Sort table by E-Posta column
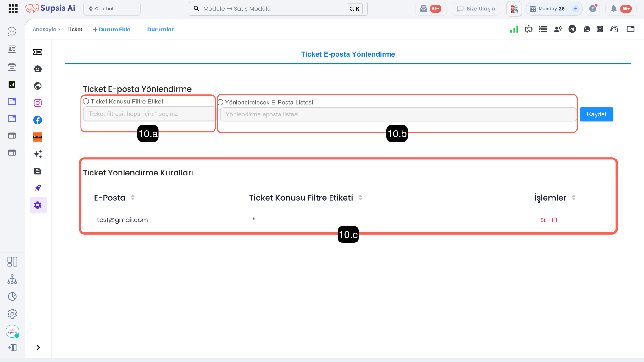The width and height of the screenshot is (644, 362). pyautogui.click(x=133, y=198)
